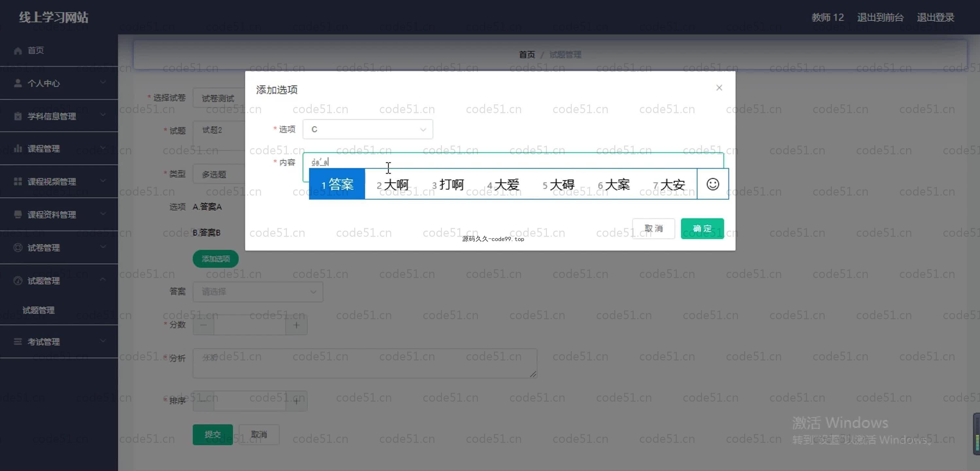Viewport: 980px width, 471px height.
Task: Click the 分析 textarea
Action: pyautogui.click(x=364, y=363)
